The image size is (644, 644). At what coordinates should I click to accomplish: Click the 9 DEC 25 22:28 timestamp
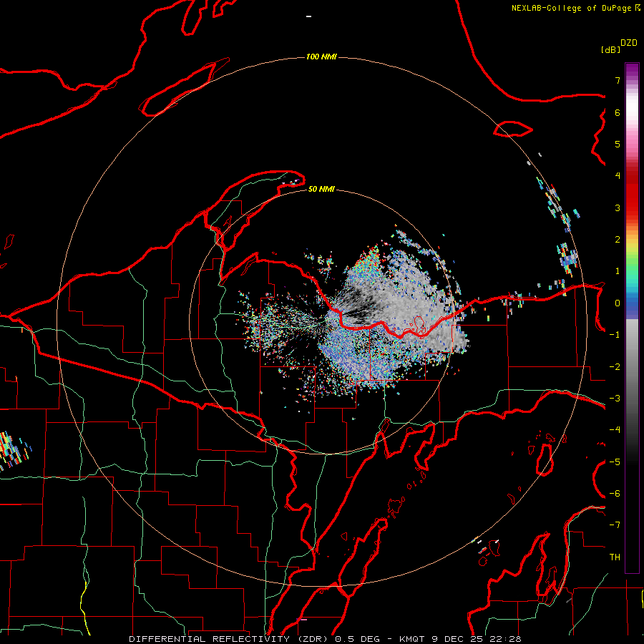tap(477, 639)
